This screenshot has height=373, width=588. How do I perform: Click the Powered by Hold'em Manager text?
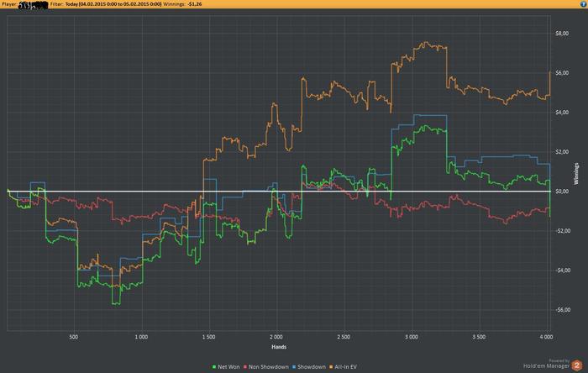pos(547,364)
